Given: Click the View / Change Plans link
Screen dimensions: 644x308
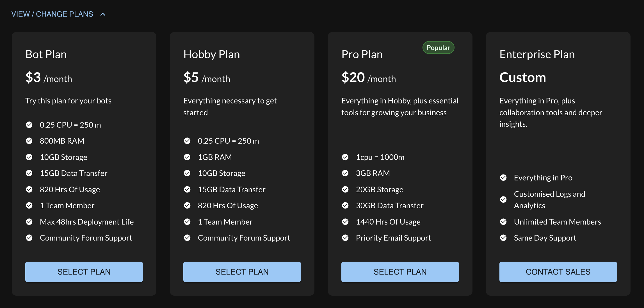Looking at the screenshot, I should 52,14.
